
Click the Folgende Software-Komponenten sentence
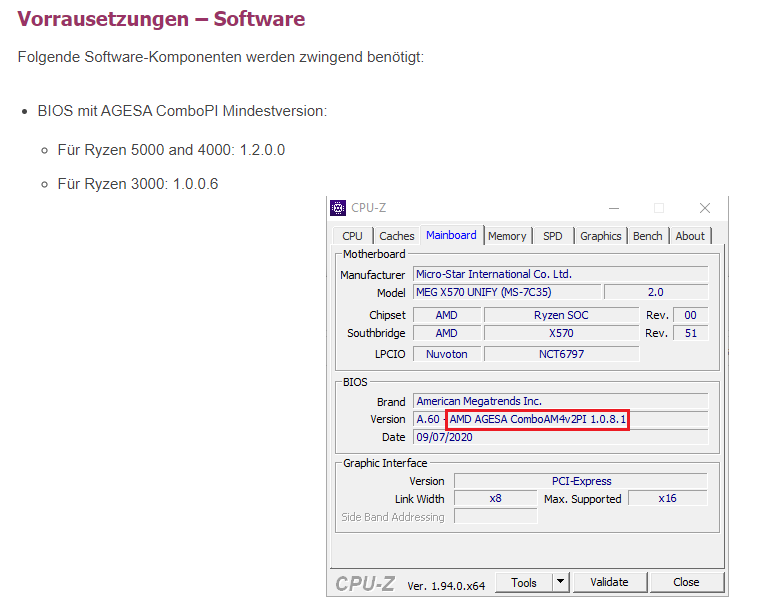click(x=221, y=57)
